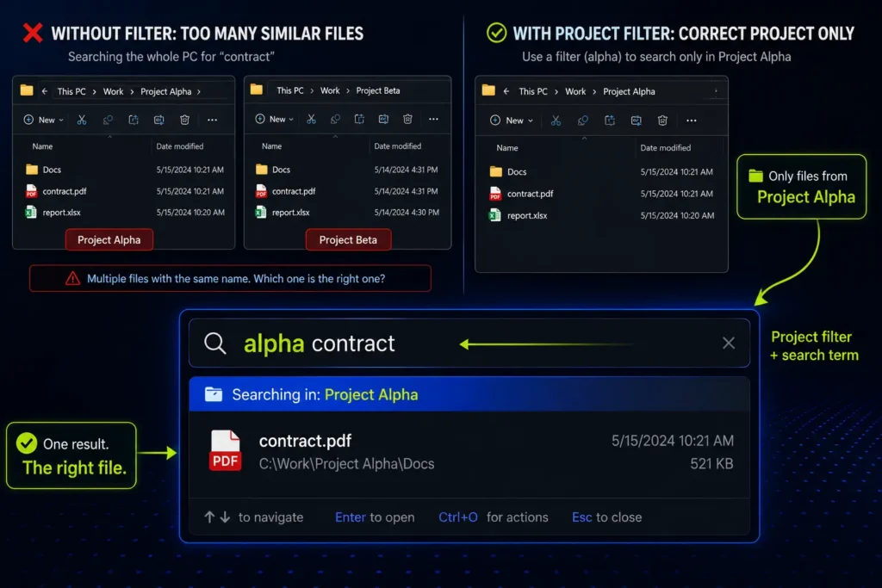Click into the alpha contract search field
The height and width of the screenshot is (588, 882).
(x=469, y=343)
